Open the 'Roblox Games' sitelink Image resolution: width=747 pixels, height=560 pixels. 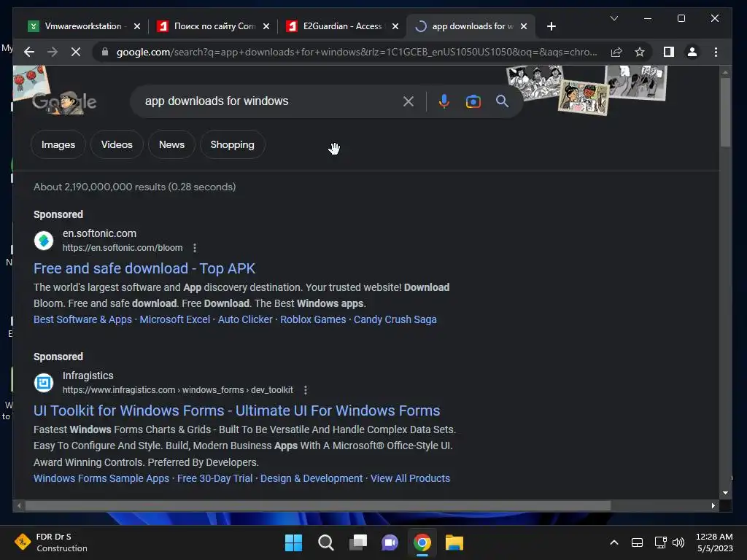[x=313, y=319]
